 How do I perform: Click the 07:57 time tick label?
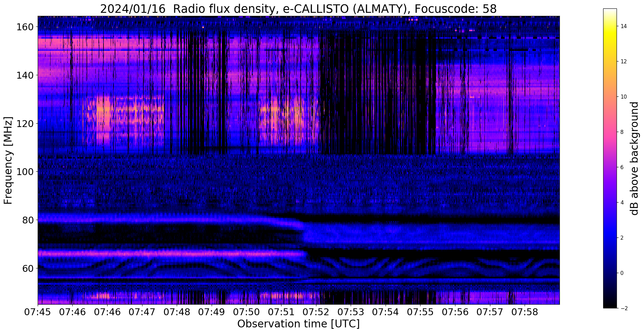tap(490, 312)
